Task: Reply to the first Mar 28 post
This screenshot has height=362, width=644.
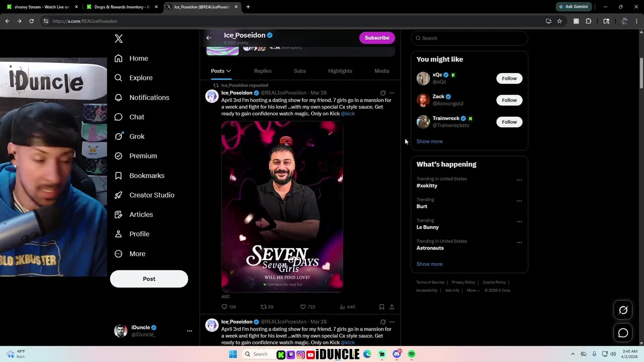Action: (x=224, y=307)
